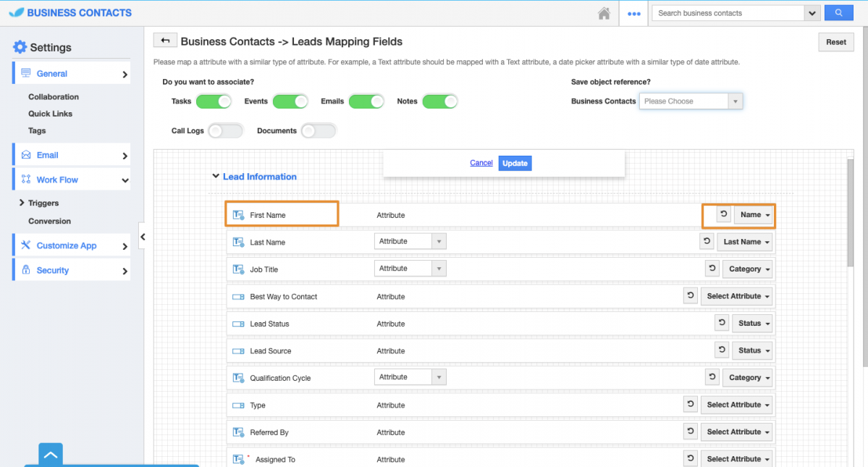Open the Last Name Attribute dropdown
This screenshot has height=467, width=868.
pyautogui.click(x=410, y=241)
